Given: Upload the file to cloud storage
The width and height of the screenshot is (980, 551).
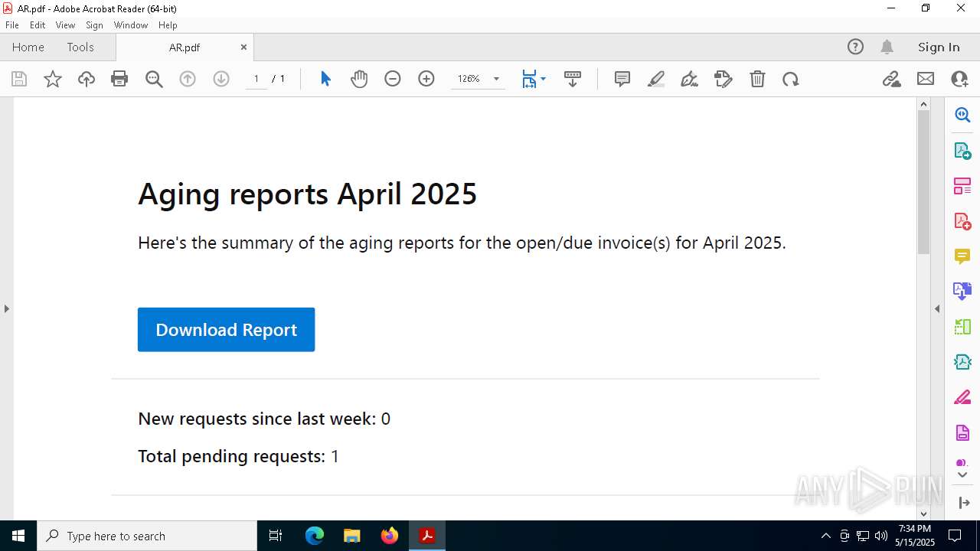Looking at the screenshot, I should [x=87, y=79].
